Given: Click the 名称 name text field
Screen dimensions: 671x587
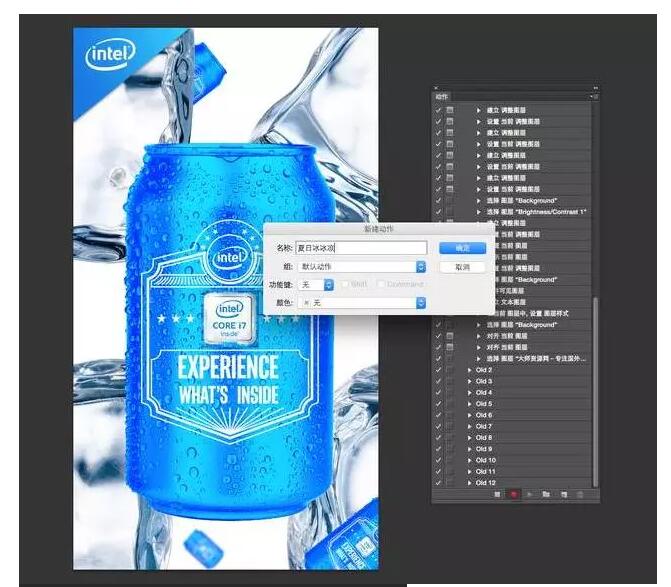Looking at the screenshot, I should point(361,247).
